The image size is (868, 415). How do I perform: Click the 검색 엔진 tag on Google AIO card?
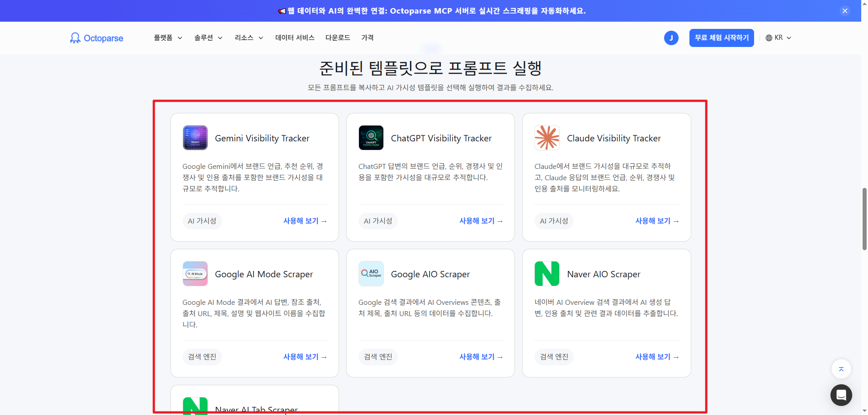coord(378,357)
